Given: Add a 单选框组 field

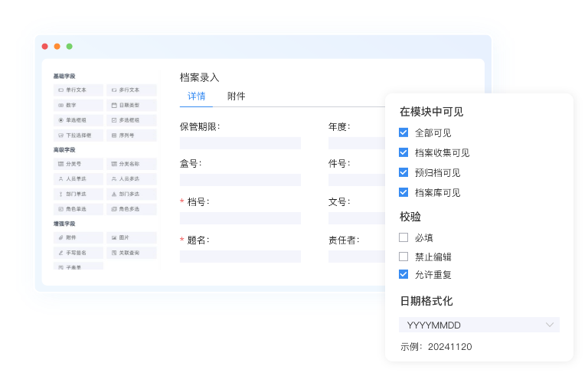Looking at the screenshot, I should click(78, 120).
